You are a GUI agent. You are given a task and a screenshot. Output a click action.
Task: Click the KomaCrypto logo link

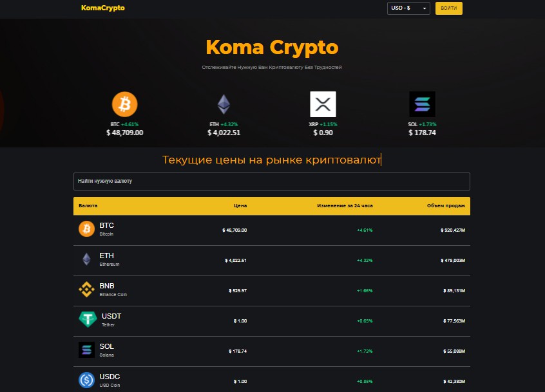coord(103,8)
